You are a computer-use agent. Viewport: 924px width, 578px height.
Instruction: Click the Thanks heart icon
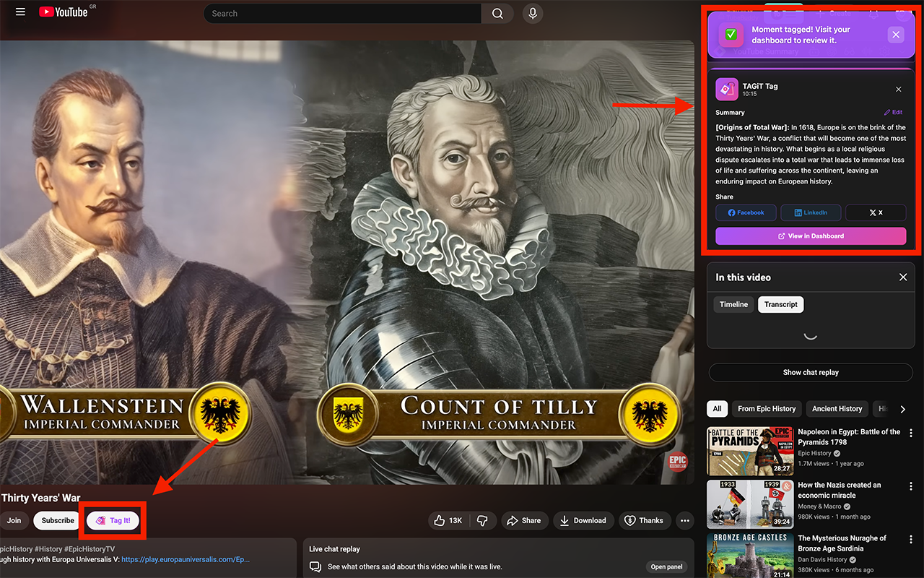644,520
